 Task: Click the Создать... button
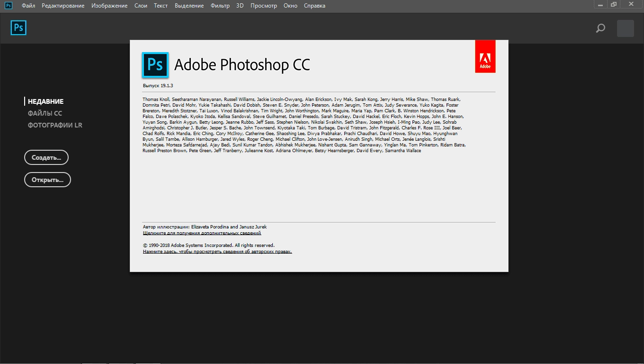pyautogui.click(x=46, y=157)
